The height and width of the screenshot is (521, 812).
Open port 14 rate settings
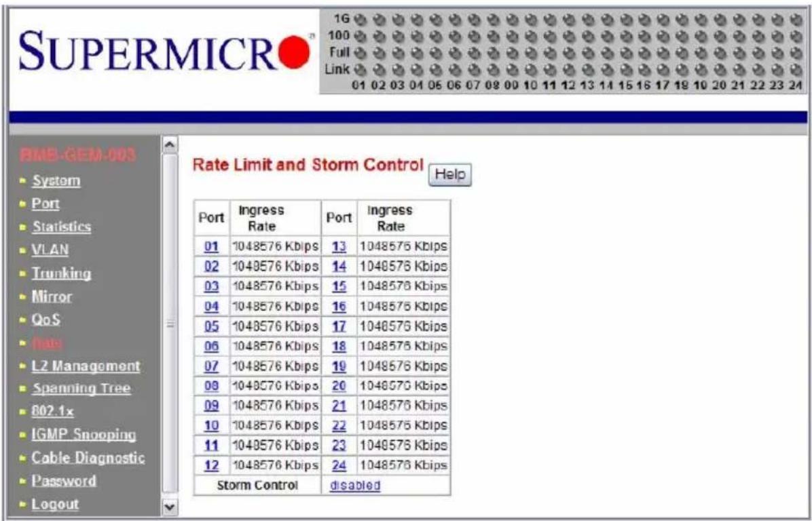339,267
